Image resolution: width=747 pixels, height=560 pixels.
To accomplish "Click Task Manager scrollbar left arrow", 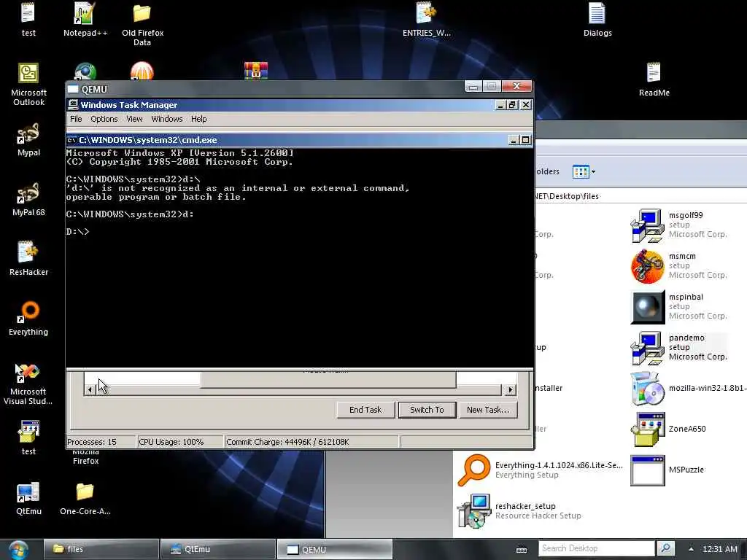I will pyautogui.click(x=90, y=390).
